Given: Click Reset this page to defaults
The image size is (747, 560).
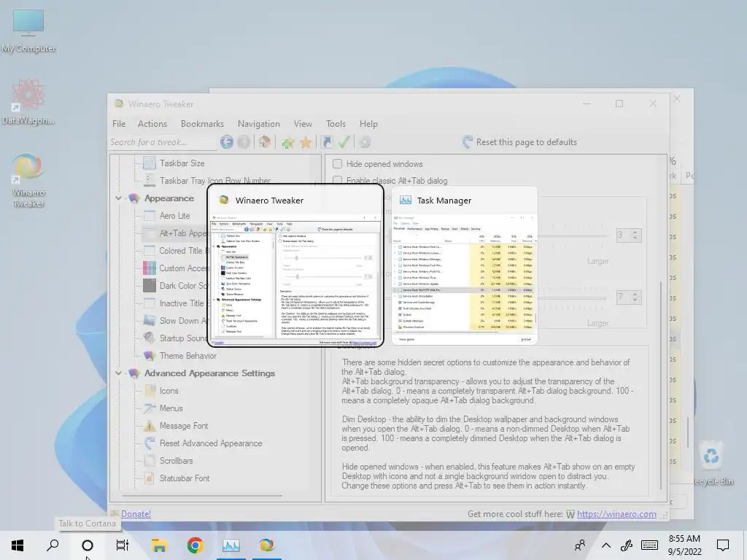Looking at the screenshot, I should 519,142.
